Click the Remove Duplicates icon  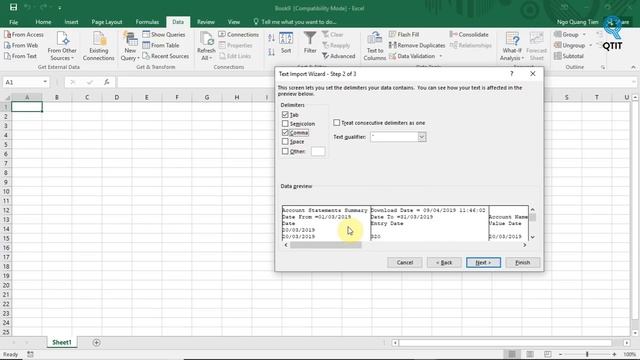click(x=393, y=45)
